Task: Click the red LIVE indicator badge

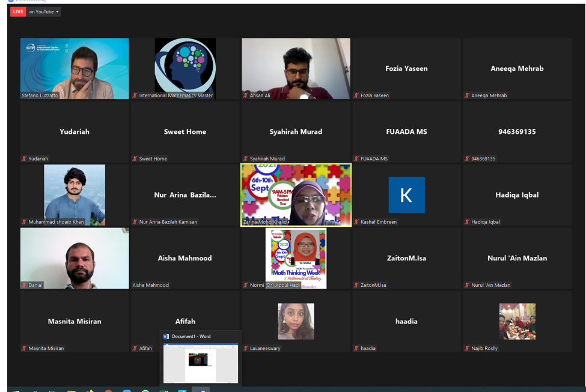Action: point(18,11)
